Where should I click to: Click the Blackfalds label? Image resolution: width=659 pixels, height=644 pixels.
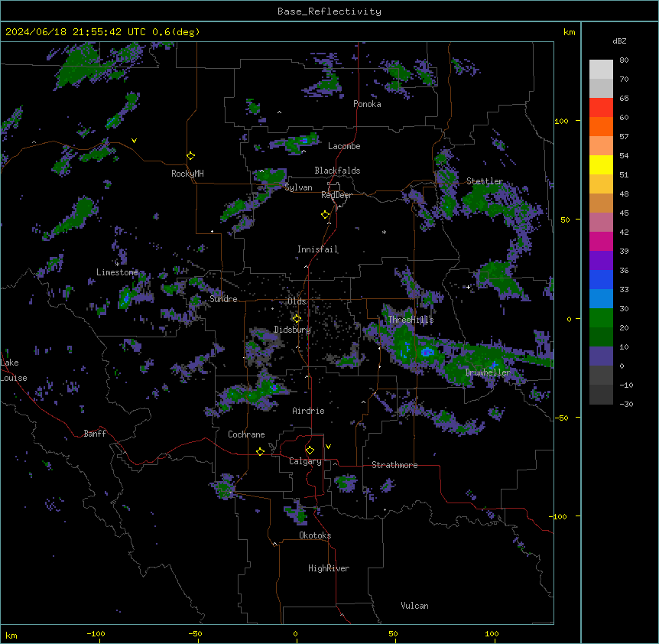pyautogui.click(x=337, y=171)
